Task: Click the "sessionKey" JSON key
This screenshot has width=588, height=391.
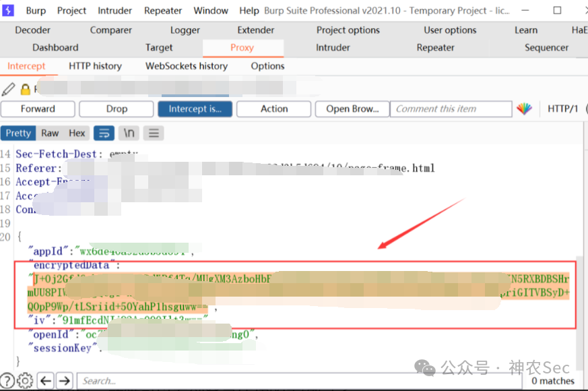Action: point(62,349)
